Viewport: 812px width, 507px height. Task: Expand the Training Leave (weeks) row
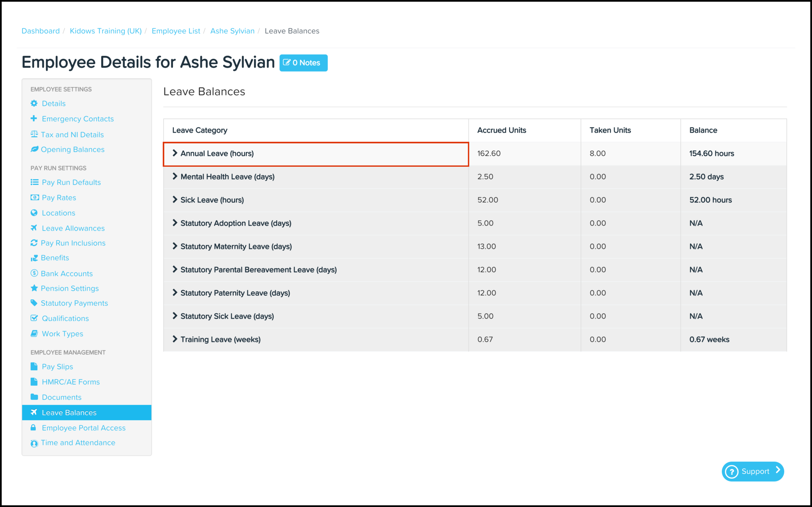(175, 339)
